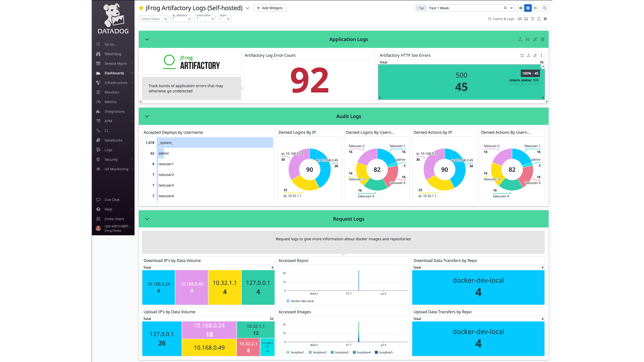Pause live dashboard updates
The height and width of the screenshot is (362, 644).
click(528, 8)
